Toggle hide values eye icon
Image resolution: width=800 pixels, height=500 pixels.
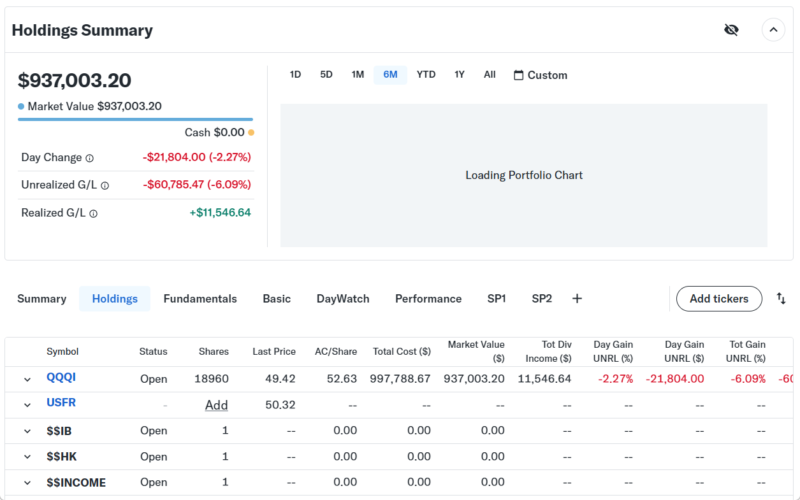[731, 30]
